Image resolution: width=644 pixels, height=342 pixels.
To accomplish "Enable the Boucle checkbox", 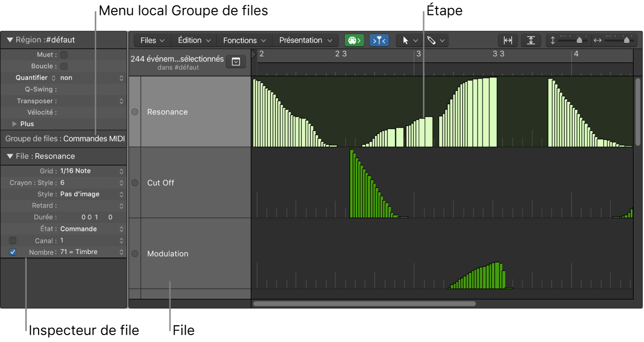I will pyautogui.click(x=64, y=66).
